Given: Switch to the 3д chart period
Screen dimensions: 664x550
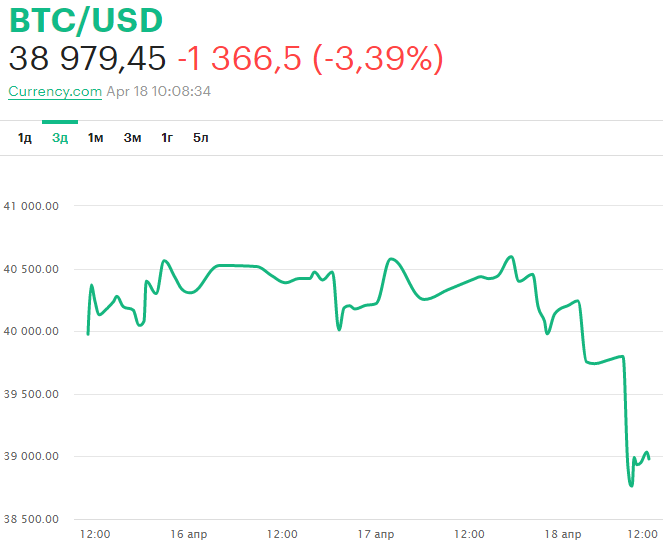Looking at the screenshot, I should (60, 138).
